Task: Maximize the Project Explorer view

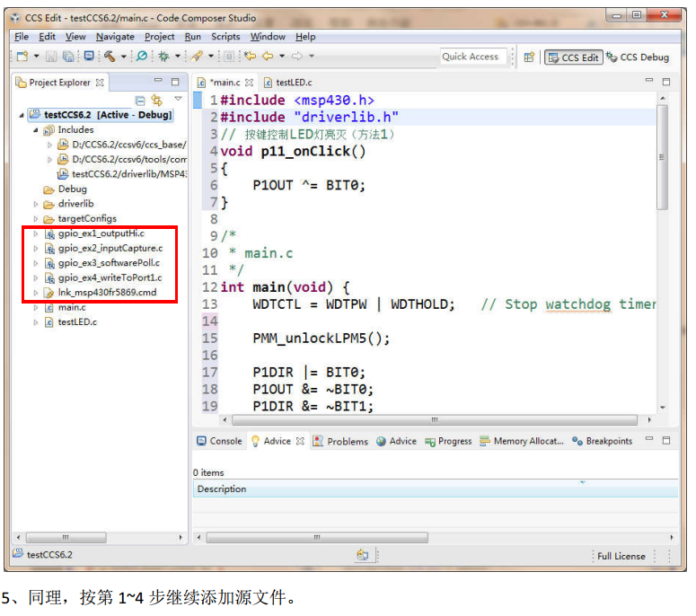Action: pos(175,82)
